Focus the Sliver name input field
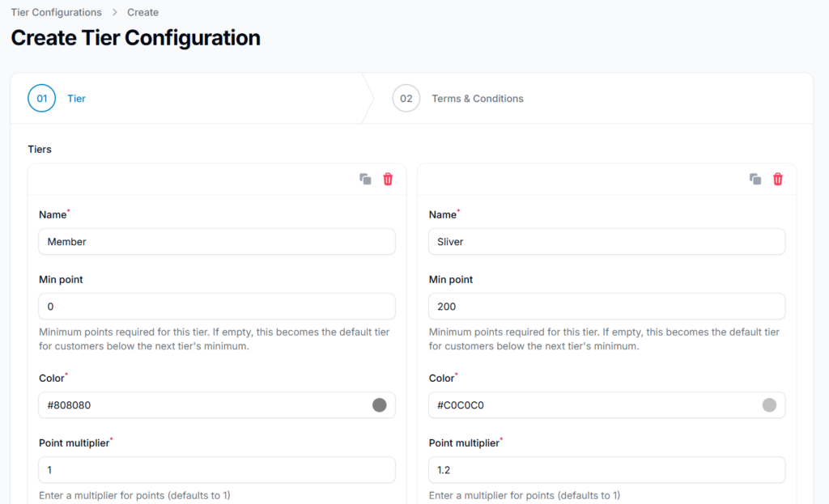This screenshot has width=829, height=504. tap(606, 241)
